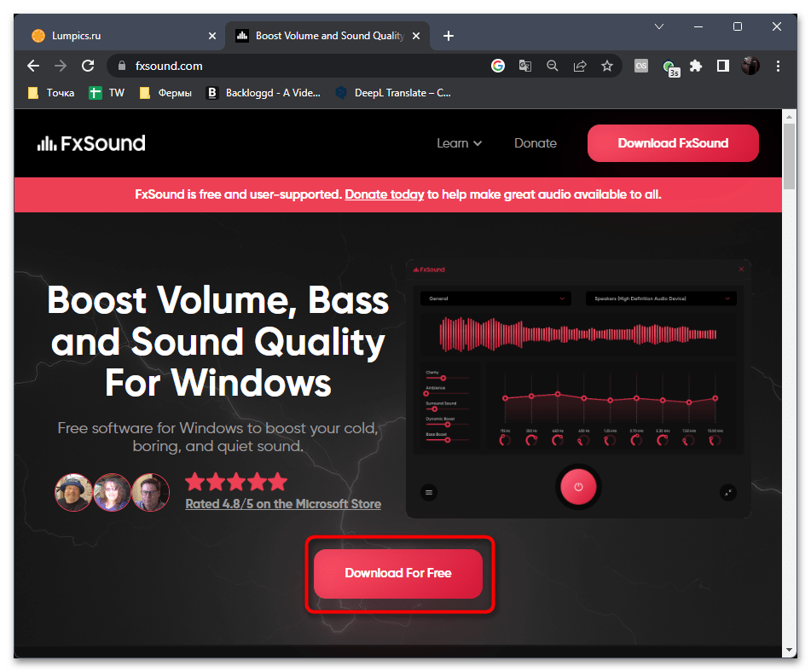Screen dimensions: 811x672
Task: Open the Фермы bookmark folder
Action: (165, 93)
